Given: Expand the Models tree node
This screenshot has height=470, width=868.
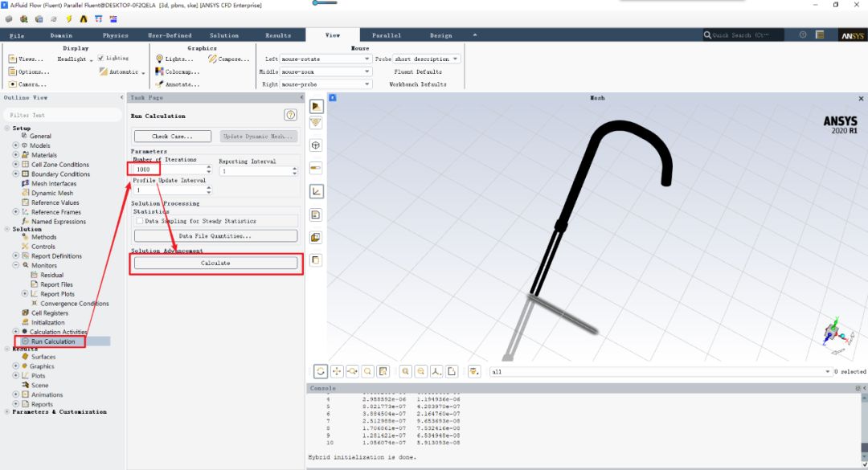Looking at the screenshot, I should (x=15, y=145).
